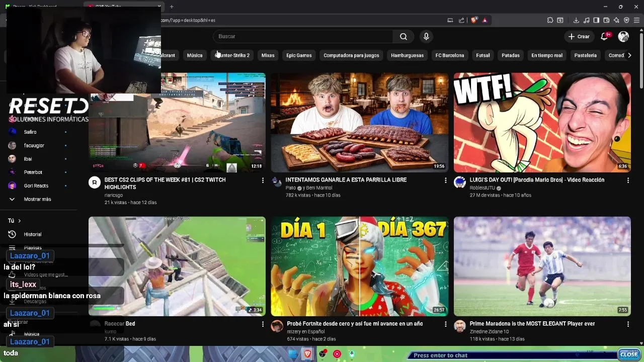
Task: Open options for Probé Fortnite desde cero video
Action: 445,324
